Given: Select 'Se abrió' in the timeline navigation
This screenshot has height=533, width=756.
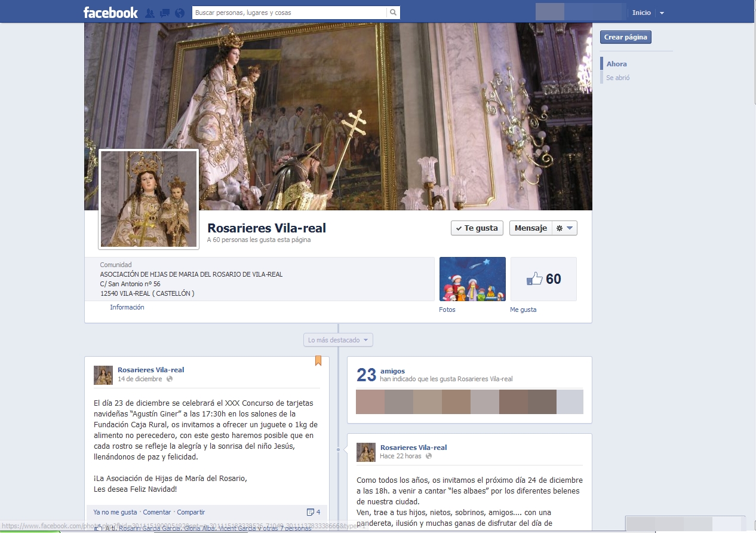Looking at the screenshot, I should point(617,78).
